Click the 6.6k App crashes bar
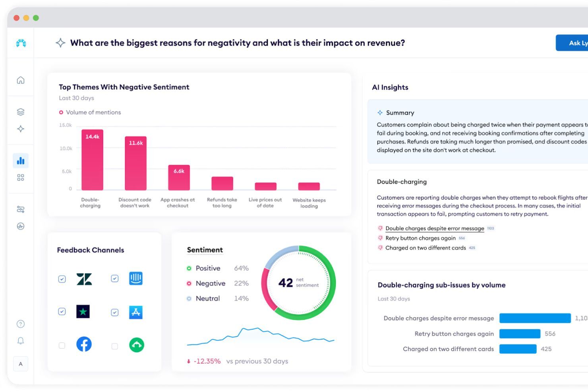588x392 pixels. tap(179, 178)
